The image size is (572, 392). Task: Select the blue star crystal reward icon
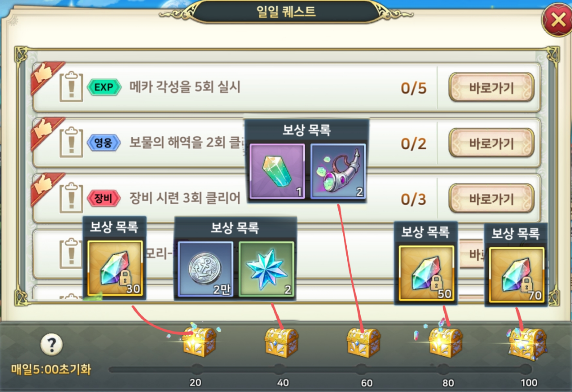(266, 269)
